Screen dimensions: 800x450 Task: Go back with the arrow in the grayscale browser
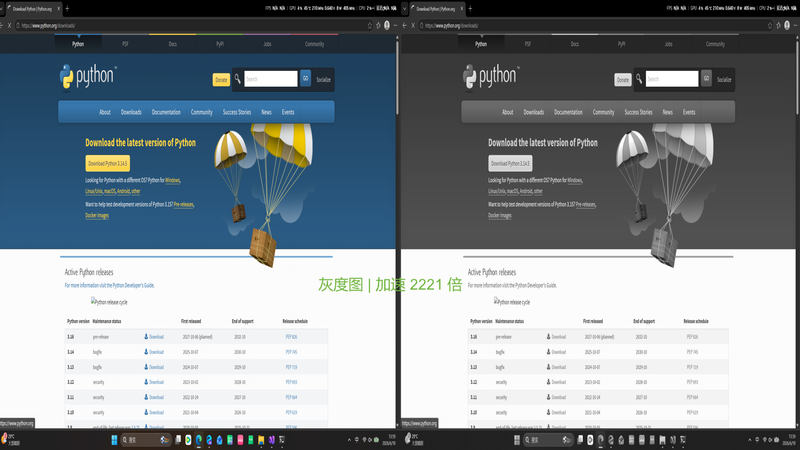pos(405,25)
